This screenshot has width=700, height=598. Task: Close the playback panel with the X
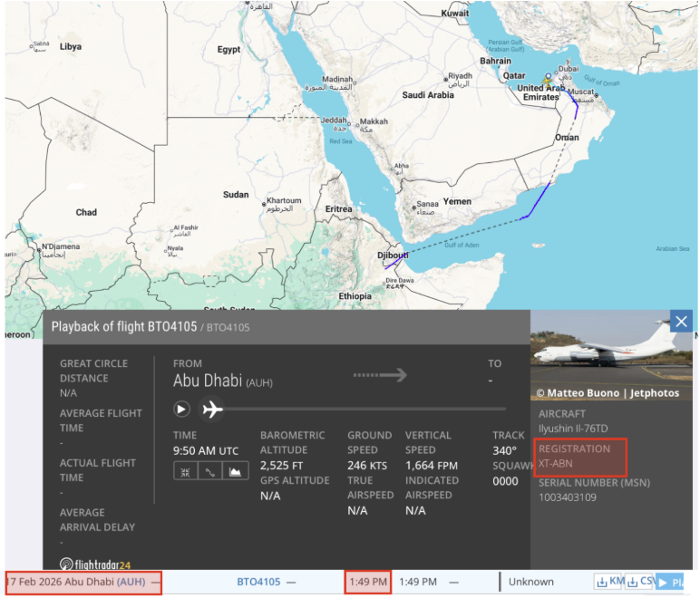tap(681, 322)
